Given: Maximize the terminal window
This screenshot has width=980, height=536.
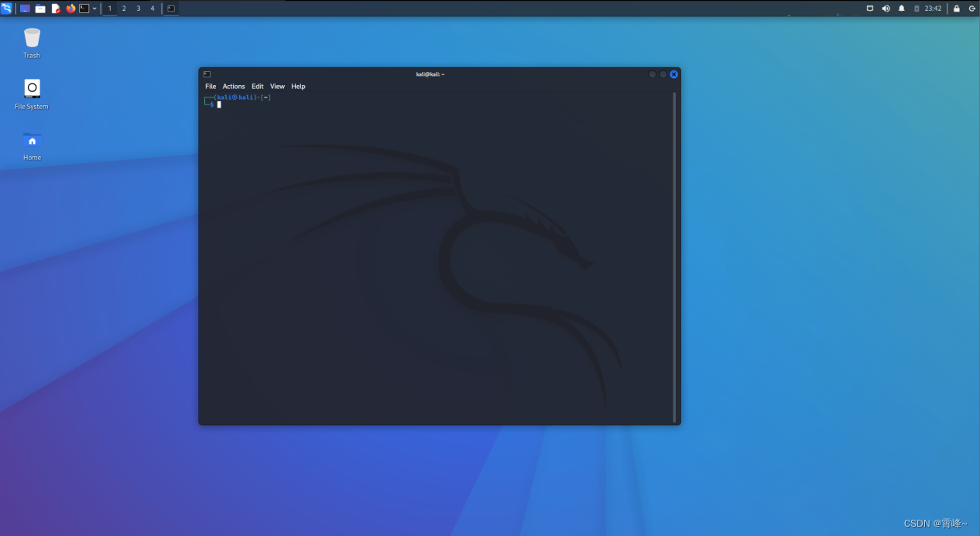Looking at the screenshot, I should (x=663, y=74).
